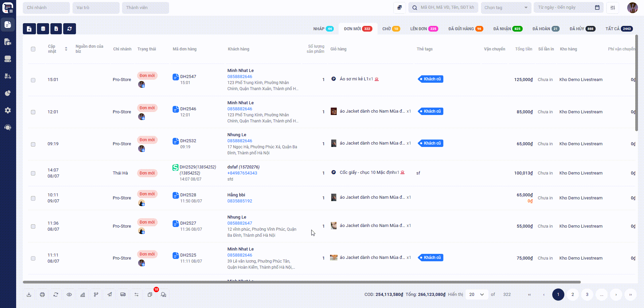Image resolution: width=644 pixels, height=308 pixels.
Task: Click the paper plane send icon
Action: tap(110, 295)
